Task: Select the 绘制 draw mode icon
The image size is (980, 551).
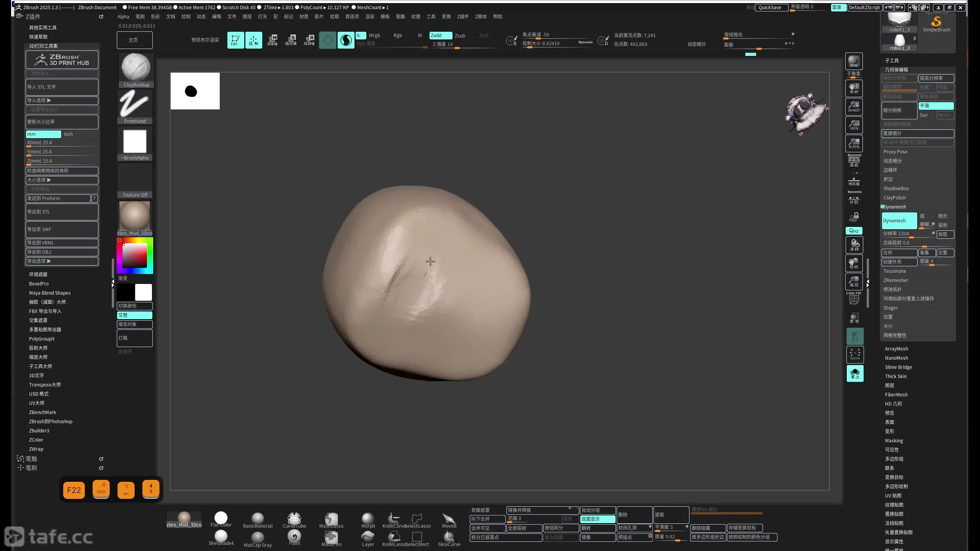Action: tap(253, 40)
